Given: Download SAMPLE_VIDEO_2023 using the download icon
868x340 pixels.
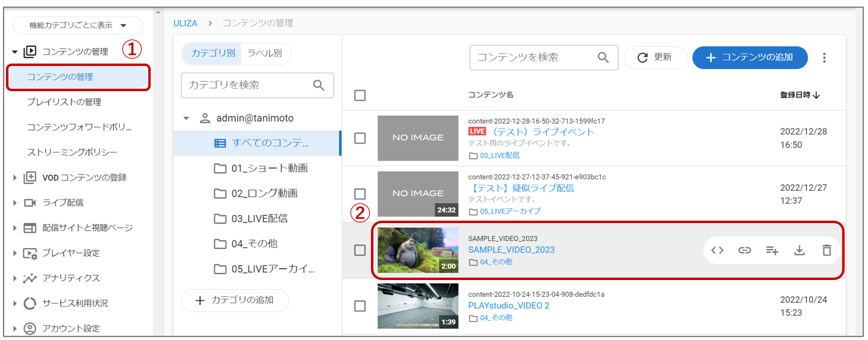Looking at the screenshot, I should click(799, 251).
